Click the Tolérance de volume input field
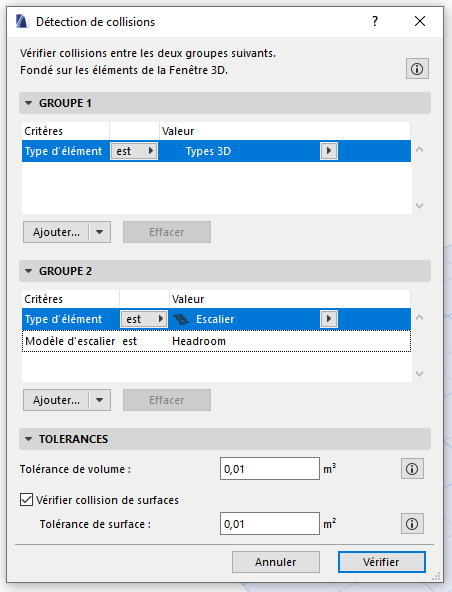 [x=270, y=469]
